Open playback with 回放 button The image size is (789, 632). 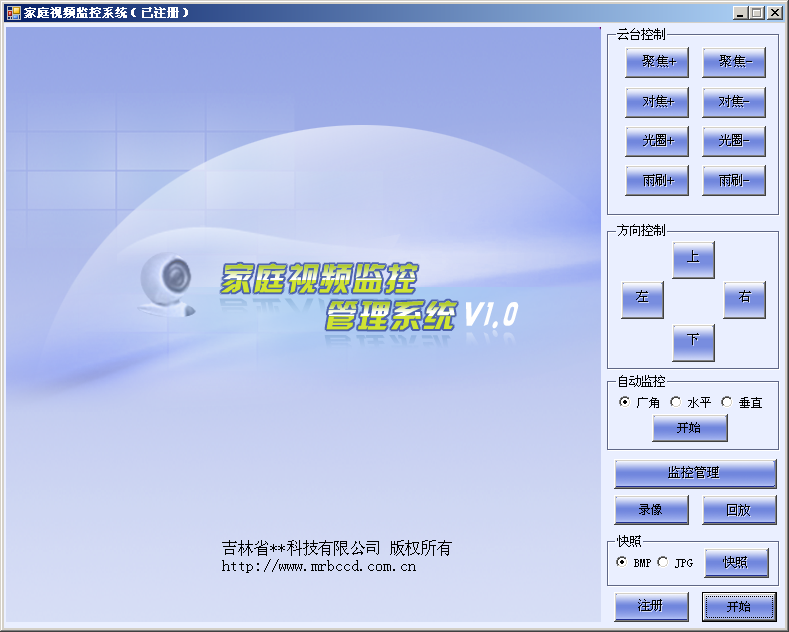pos(739,510)
